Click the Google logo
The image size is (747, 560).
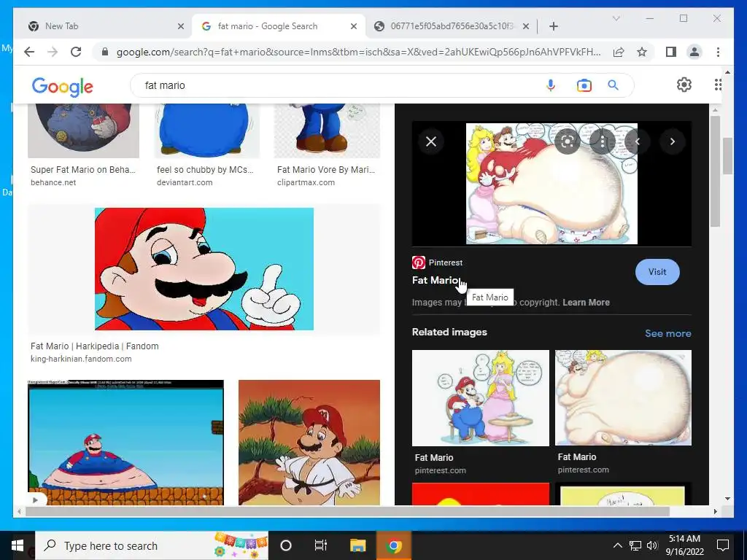pos(63,87)
